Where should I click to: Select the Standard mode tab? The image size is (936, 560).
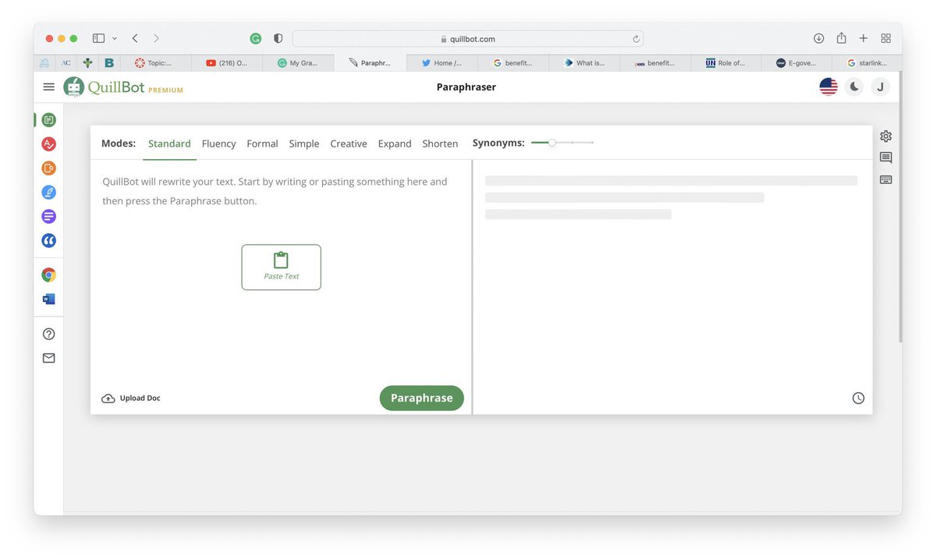click(x=169, y=144)
